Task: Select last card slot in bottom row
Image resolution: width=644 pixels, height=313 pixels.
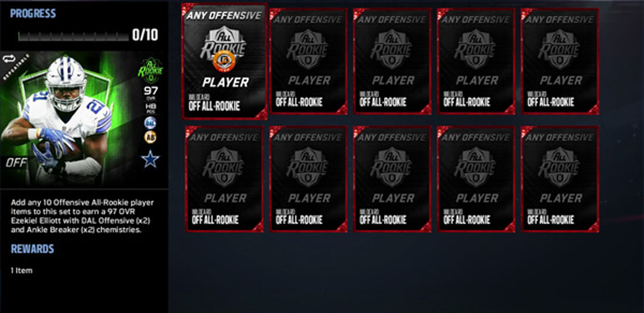Action: point(560,179)
